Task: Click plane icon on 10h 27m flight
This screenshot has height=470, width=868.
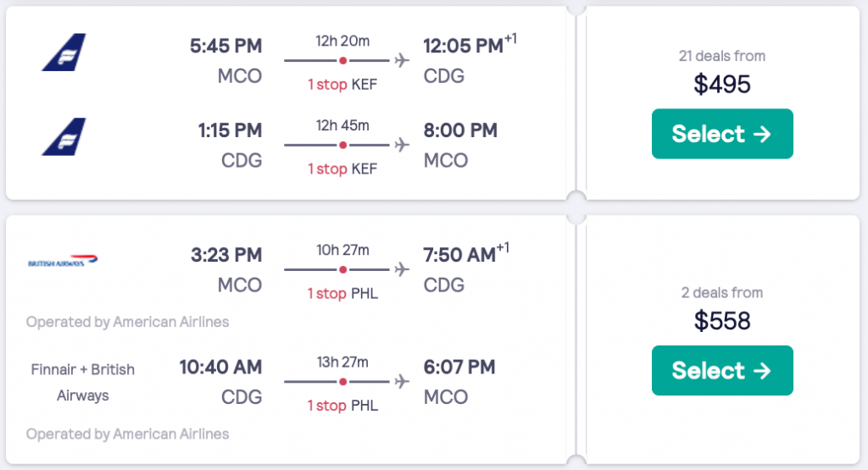Action: pyautogui.click(x=402, y=269)
